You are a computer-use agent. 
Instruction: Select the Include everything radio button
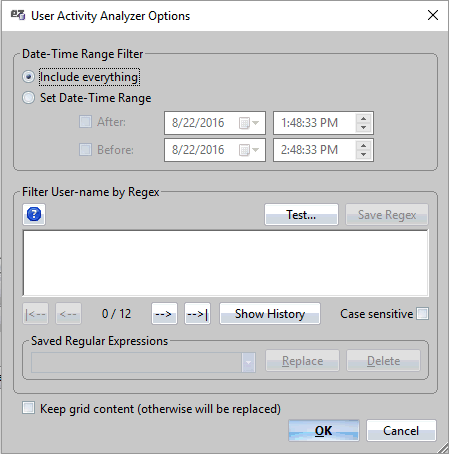(x=28, y=77)
